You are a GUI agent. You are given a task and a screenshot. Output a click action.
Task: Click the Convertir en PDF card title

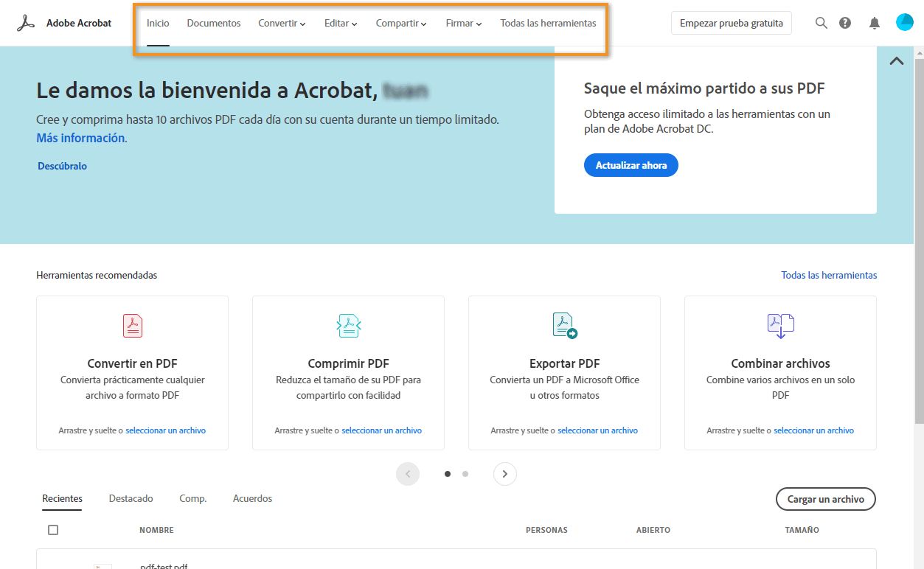pos(132,363)
